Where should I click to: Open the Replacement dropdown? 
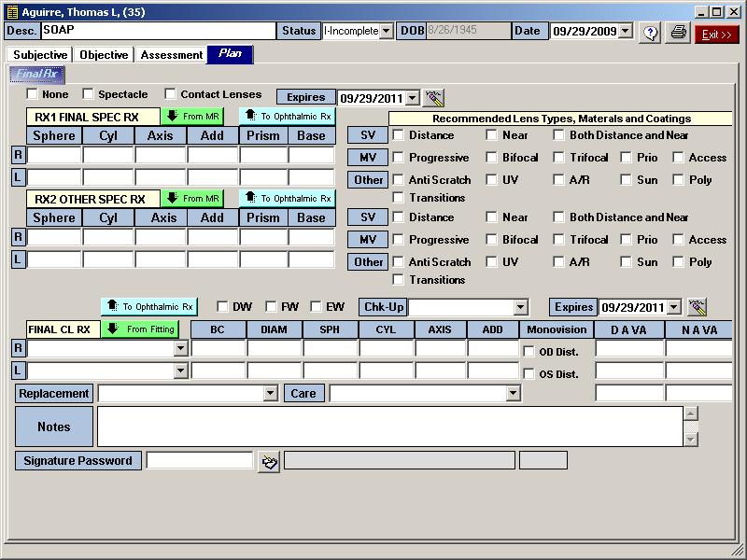point(270,394)
